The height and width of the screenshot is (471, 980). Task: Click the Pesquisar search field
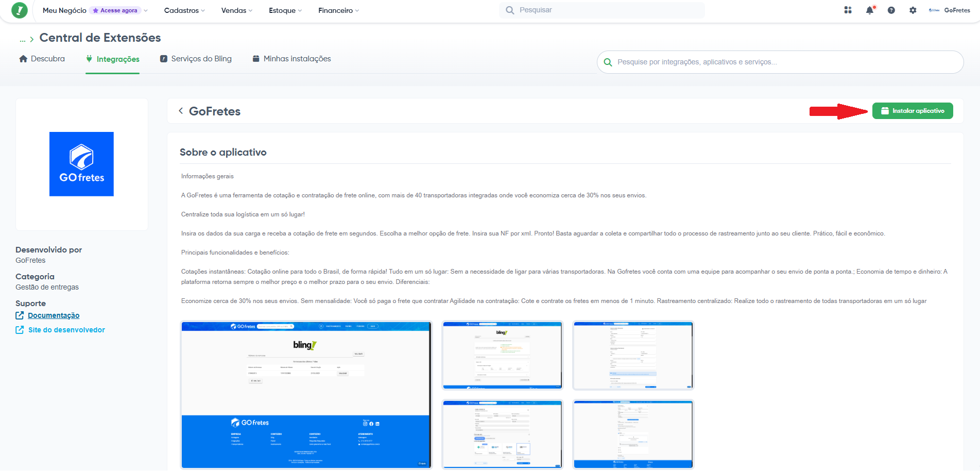click(602, 10)
